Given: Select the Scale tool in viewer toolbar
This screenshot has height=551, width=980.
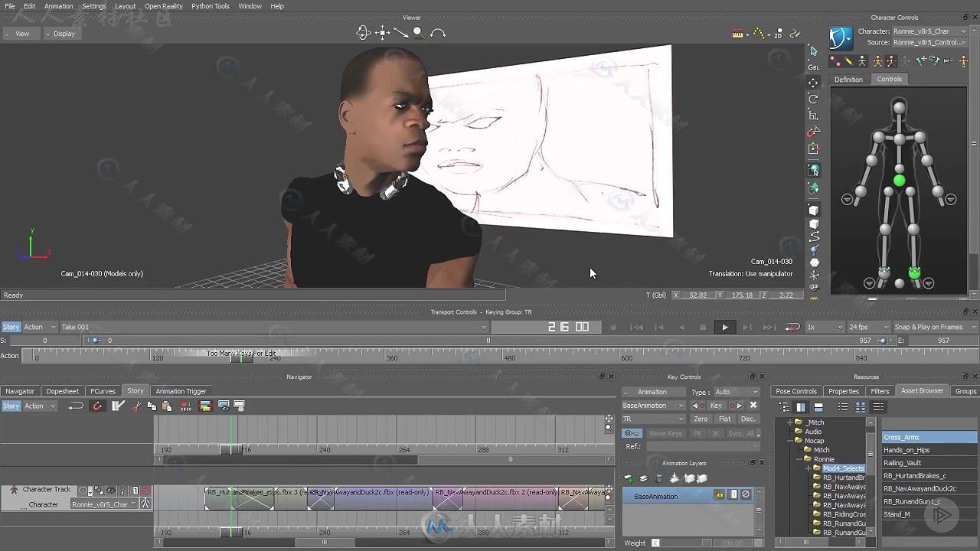Looking at the screenshot, I should coord(813,116).
